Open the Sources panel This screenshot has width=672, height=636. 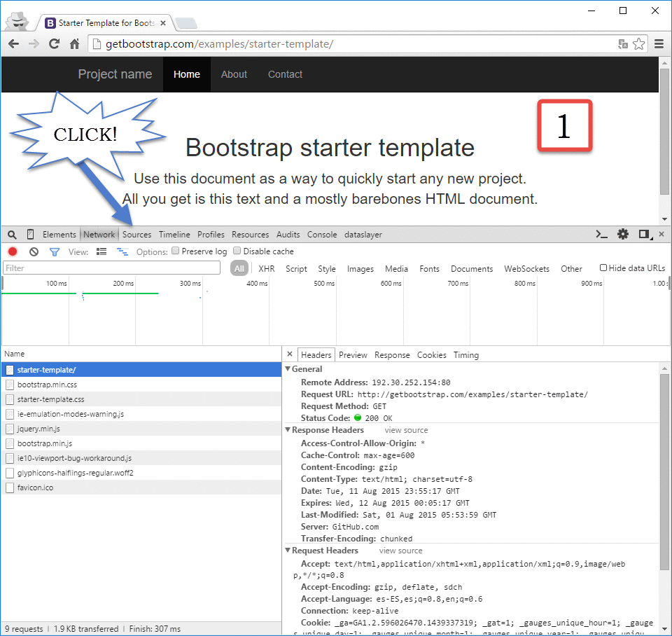click(136, 235)
